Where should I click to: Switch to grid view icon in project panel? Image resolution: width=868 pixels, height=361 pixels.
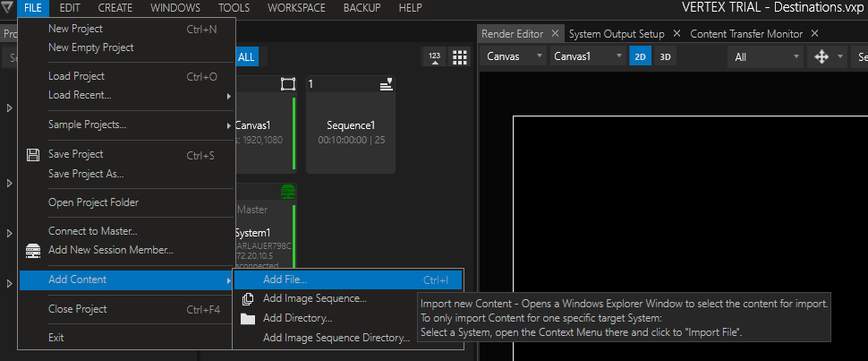pos(460,57)
